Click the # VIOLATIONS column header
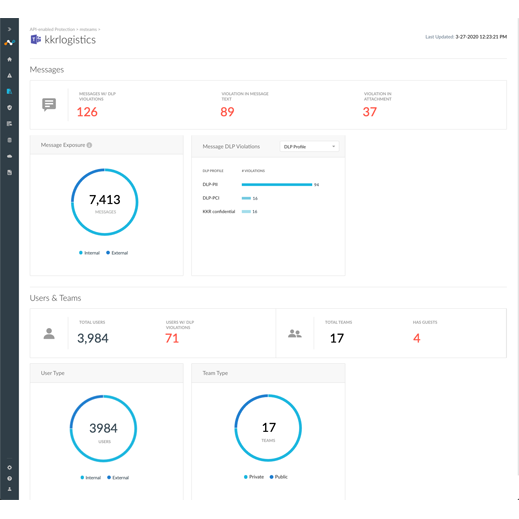Viewport: 519px width, 519px height. point(253,171)
